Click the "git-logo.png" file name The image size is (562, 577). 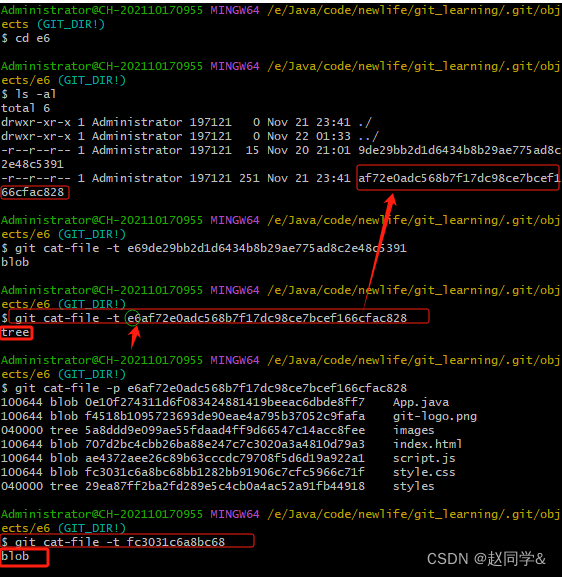pyautogui.click(x=435, y=416)
